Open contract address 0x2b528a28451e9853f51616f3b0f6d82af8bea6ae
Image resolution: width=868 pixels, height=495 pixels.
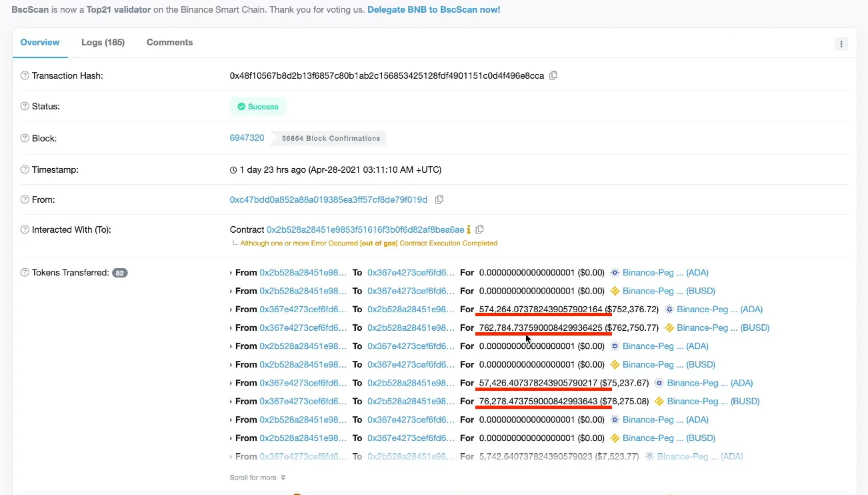(365, 229)
